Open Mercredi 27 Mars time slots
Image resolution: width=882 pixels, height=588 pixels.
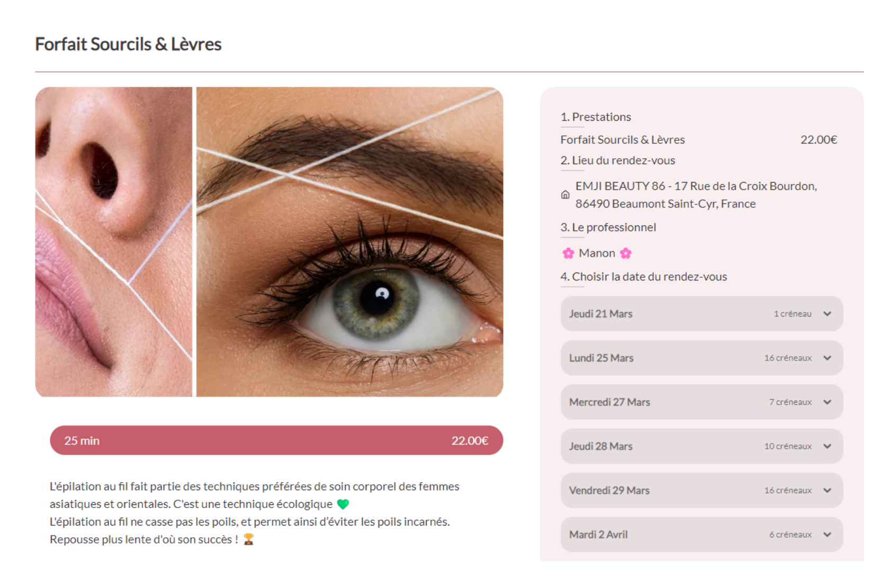click(x=701, y=402)
